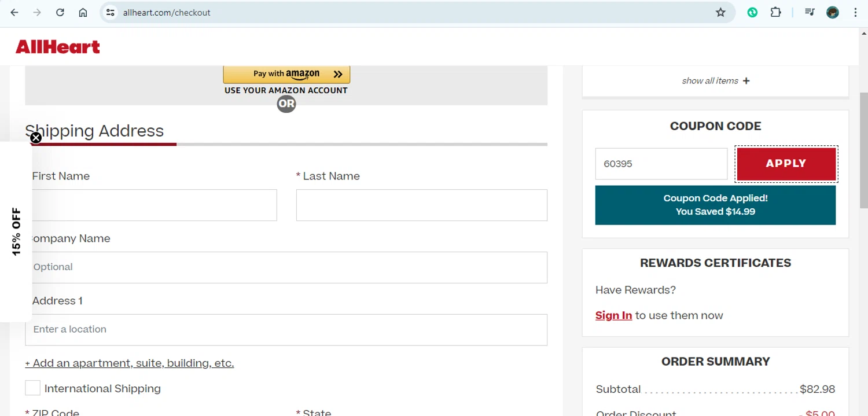Open the browser home page

click(83, 12)
